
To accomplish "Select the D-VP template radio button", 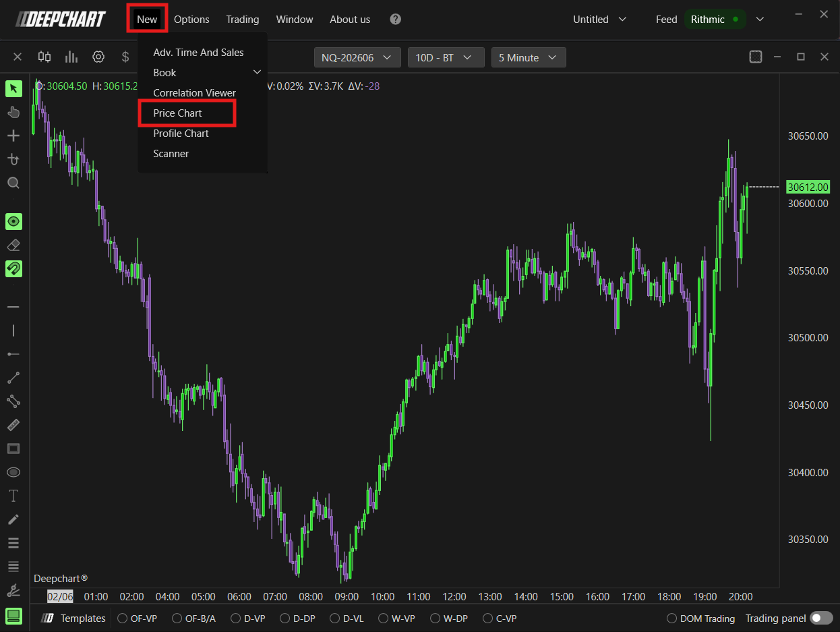I will 235,619.
